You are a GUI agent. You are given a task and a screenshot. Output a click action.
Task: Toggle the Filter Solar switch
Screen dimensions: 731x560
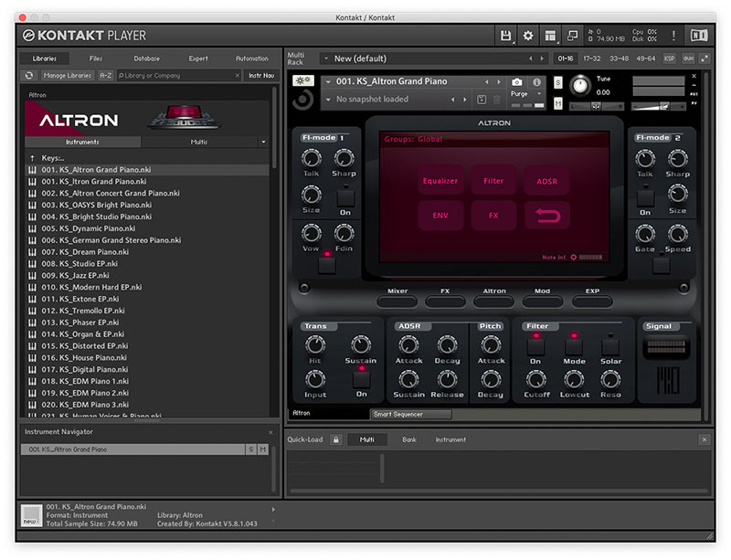[x=610, y=346]
